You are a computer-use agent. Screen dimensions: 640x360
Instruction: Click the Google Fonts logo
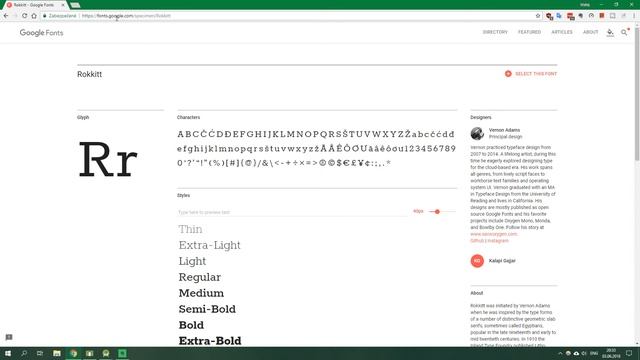41,33
